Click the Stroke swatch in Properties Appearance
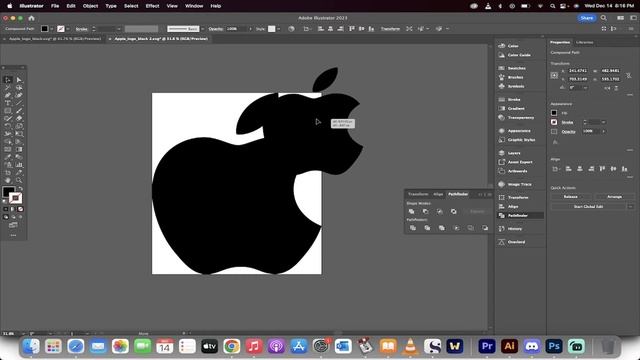The height and width of the screenshot is (360, 640). 554,122
